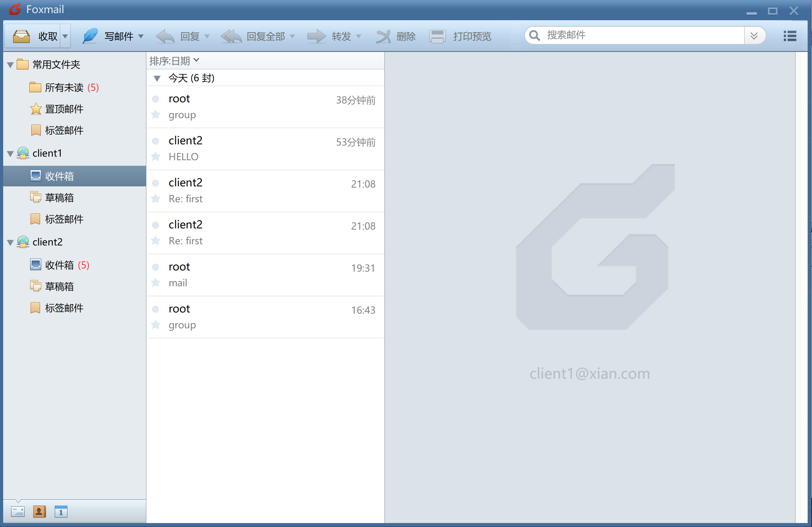The width and height of the screenshot is (812, 527).
Task: Expand advanced search options chevron
Action: click(x=754, y=36)
